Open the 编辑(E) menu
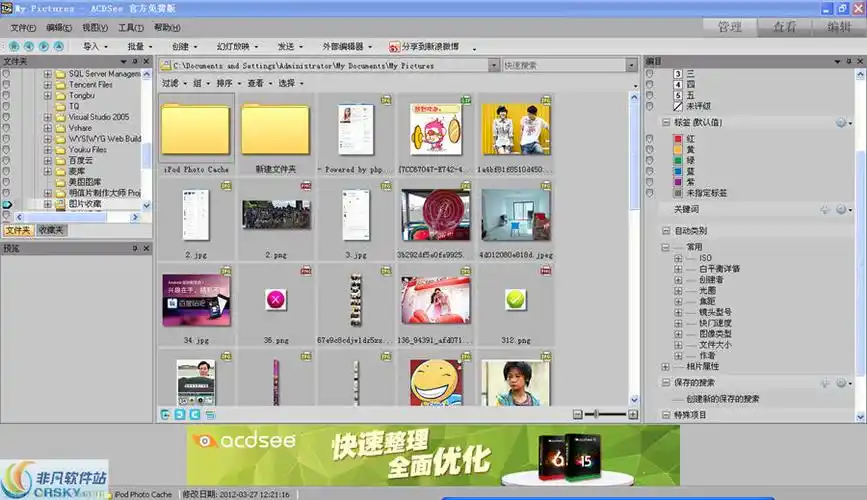Image resolution: width=867 pixels, height=500 pixels. click(59, 28)
